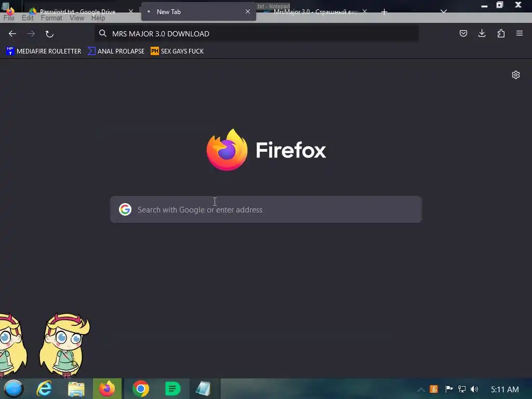Image resolution: width=532 pixels, height=399 pixels.
Task: Open the Firefox hamburger application menu
Action: pyautogui.click(x=520, y=33)
